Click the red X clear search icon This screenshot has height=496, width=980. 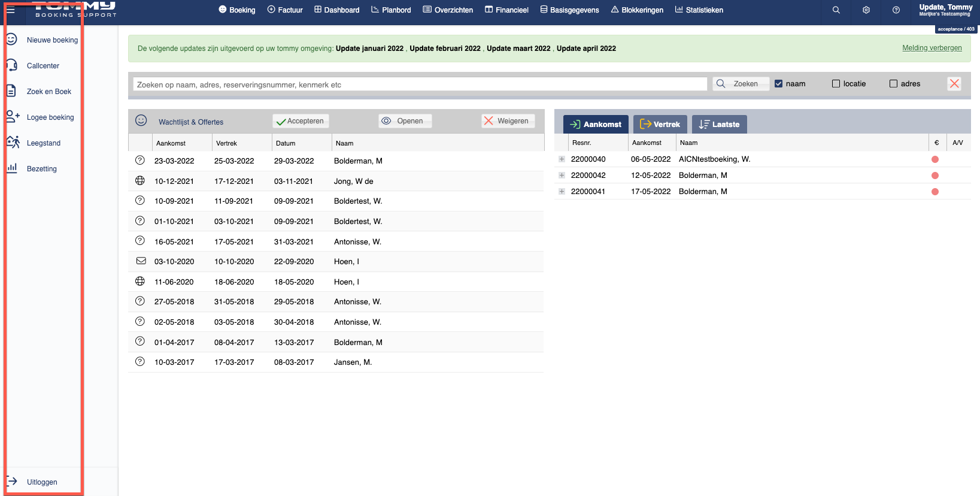pyautogui.click(x=954, y=84)
